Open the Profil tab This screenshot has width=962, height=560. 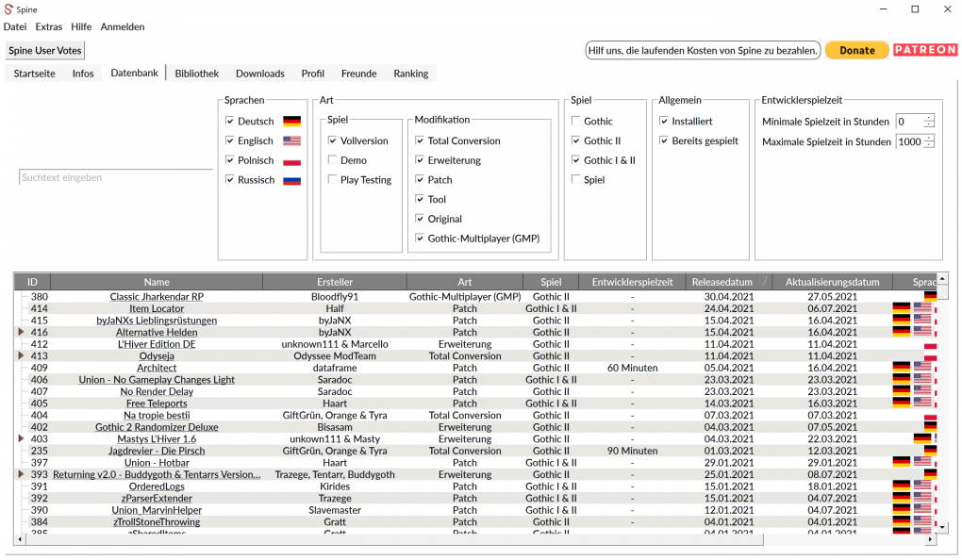click(x=313, y=74)
